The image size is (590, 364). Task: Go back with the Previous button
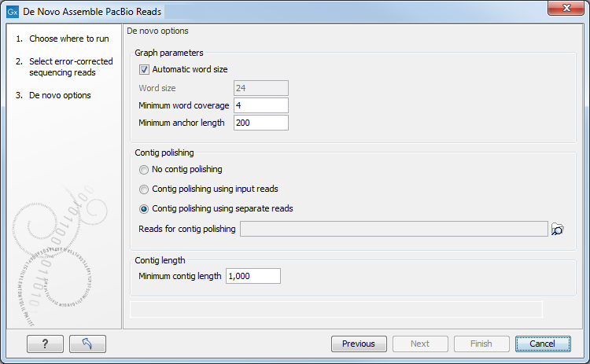point(359,344)
